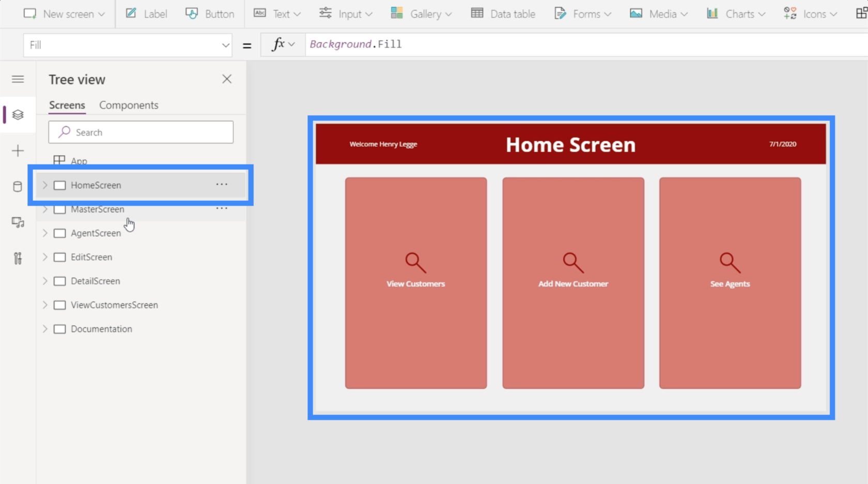Open the Media menu
This screenshot has width=868, height=484.
coord(659,14)
